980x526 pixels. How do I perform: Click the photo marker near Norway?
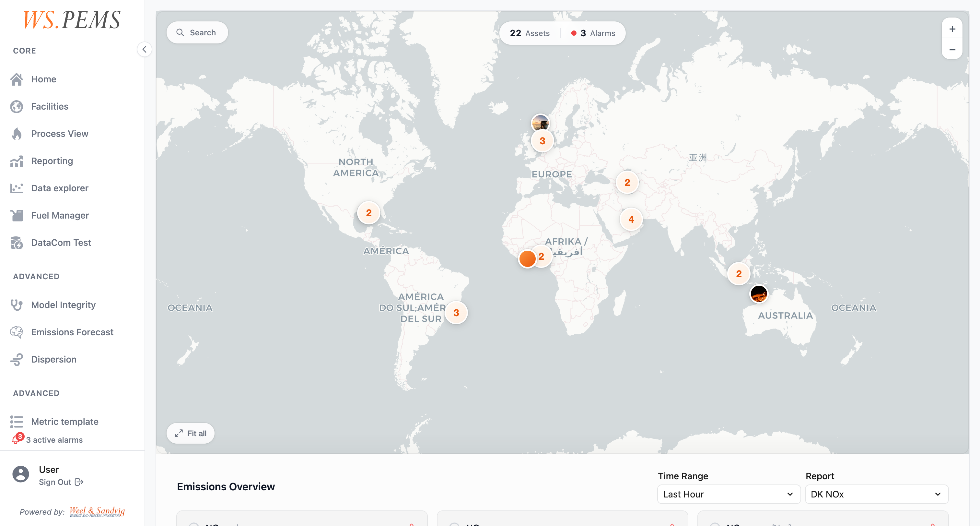540,123
